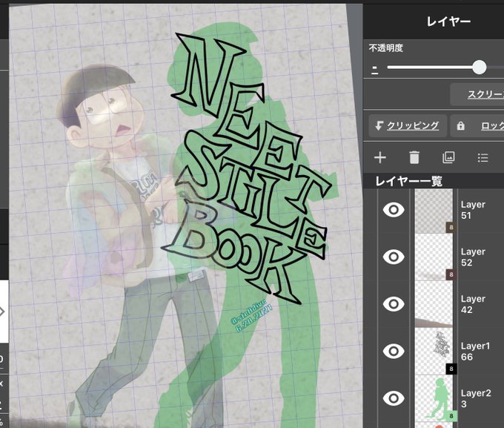Click the NEET STYLE BOOK lettering on canvas
Image resolution: width=504 pixels, height=428 pixels.
click(x=248, y=168)
